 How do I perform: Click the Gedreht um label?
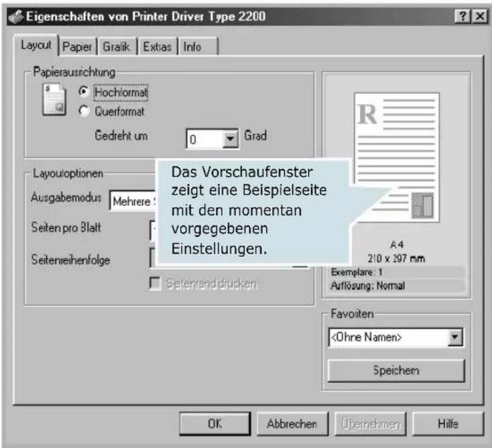pos(121,135)
